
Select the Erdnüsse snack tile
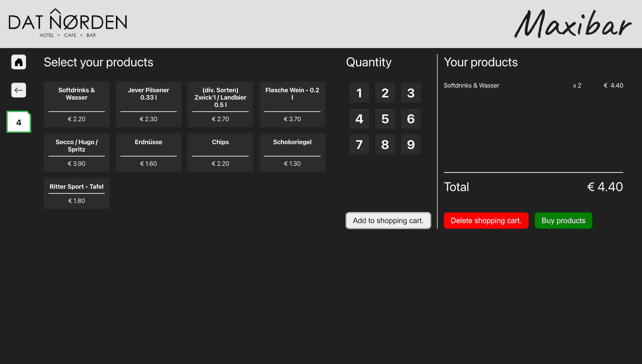(148, 152)
